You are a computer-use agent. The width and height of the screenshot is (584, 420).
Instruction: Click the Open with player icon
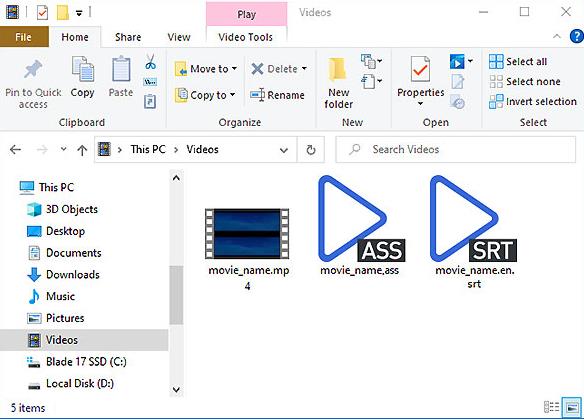pyautogui.click(x=457, y=61)
